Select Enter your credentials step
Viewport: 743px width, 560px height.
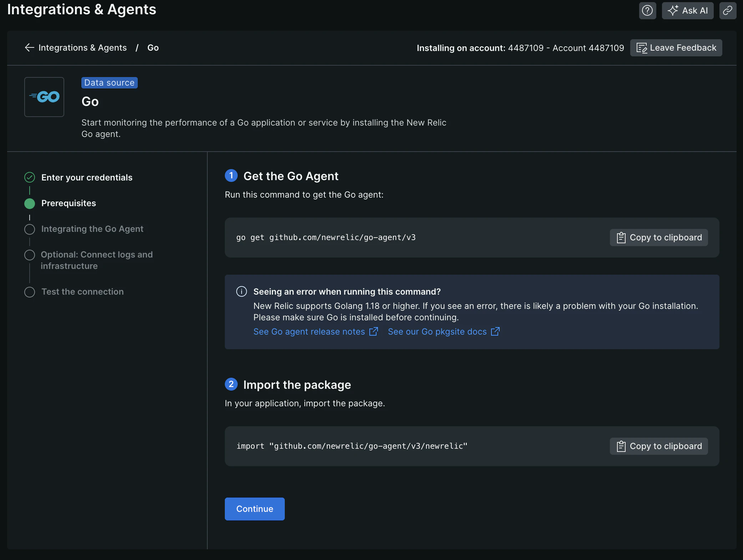[87, 178]
